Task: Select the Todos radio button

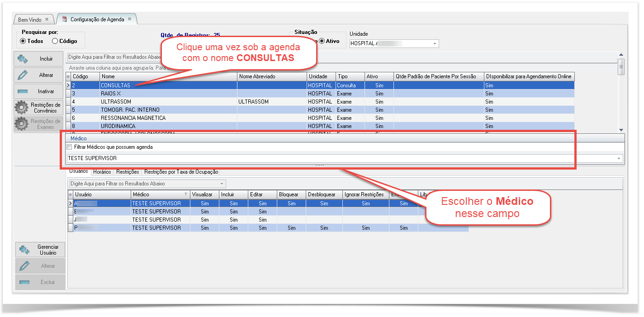Action: (23, 41)
